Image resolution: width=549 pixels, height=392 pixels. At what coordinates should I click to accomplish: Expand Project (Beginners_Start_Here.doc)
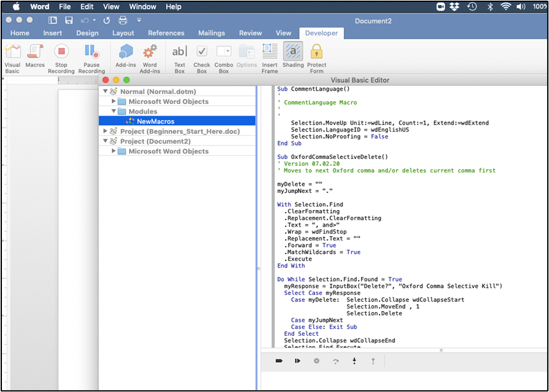[x=105, y=131]
